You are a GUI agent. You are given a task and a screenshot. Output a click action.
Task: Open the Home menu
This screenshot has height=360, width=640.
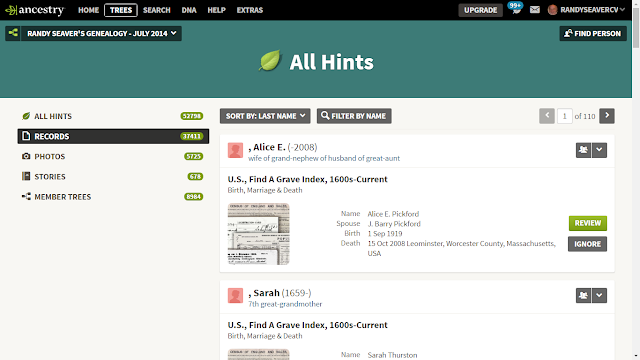pyautogui.click(x=88, y=10)
